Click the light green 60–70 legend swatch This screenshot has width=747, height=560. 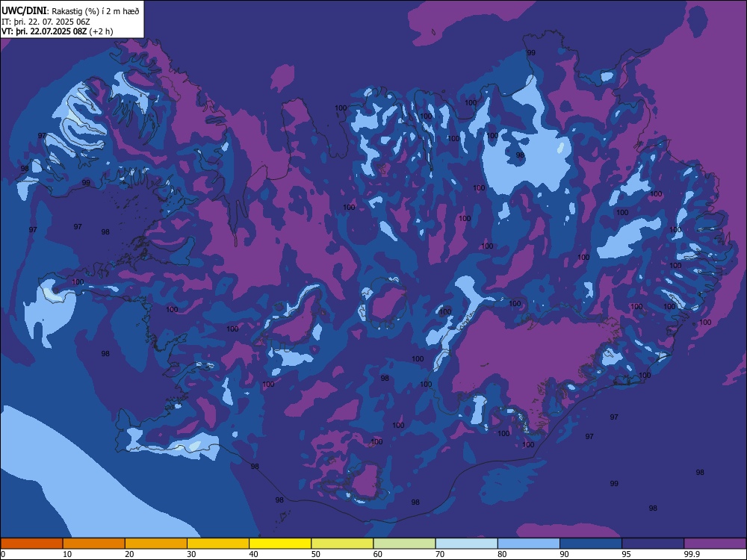404,544
